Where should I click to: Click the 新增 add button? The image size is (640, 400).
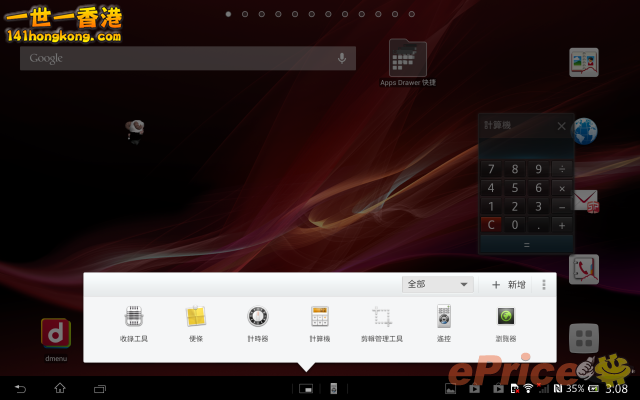coord(509,285)
